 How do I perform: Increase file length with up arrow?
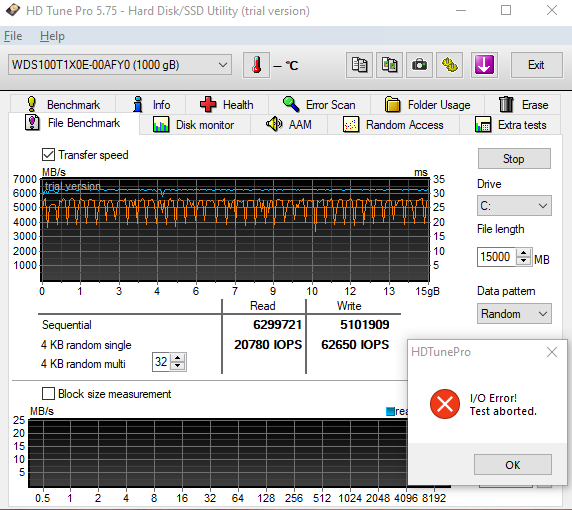524,252
